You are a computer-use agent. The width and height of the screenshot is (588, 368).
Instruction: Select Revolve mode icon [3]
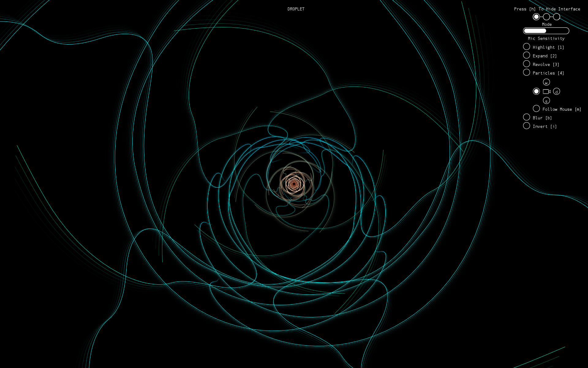527,64
